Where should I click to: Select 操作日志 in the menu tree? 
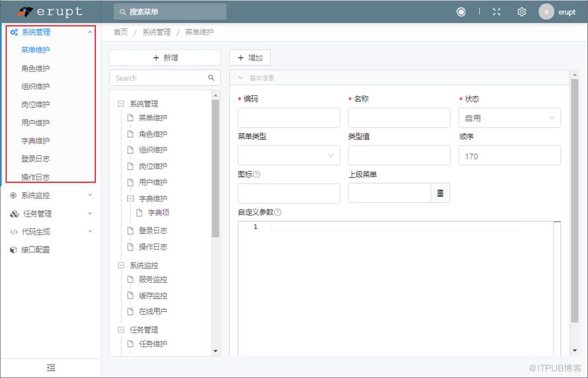point(153,246)
